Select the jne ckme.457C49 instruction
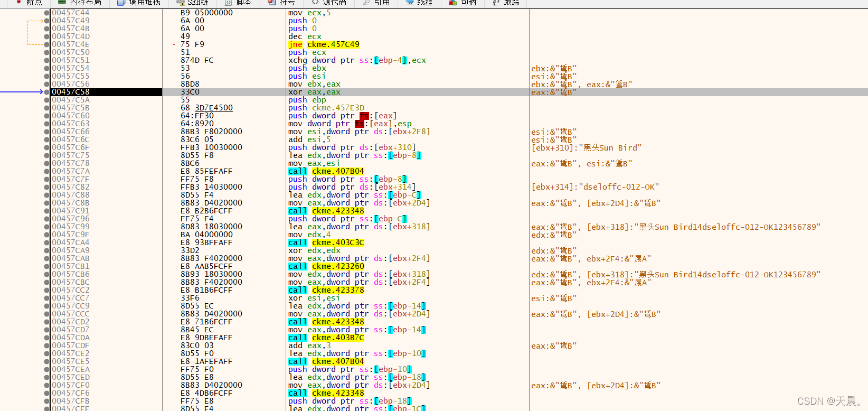Image resolution: width=868 pixels, height=411 pixels. (324, 44)
